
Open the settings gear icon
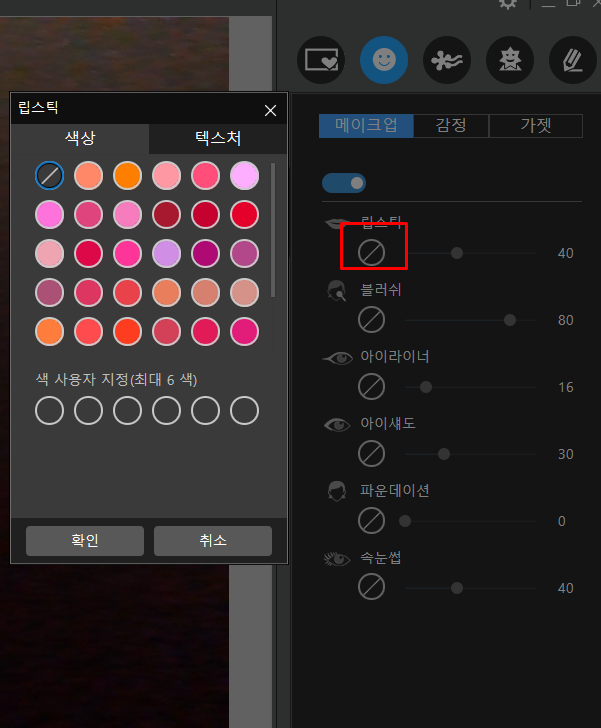pyautogui.click(x=508, y=4)
